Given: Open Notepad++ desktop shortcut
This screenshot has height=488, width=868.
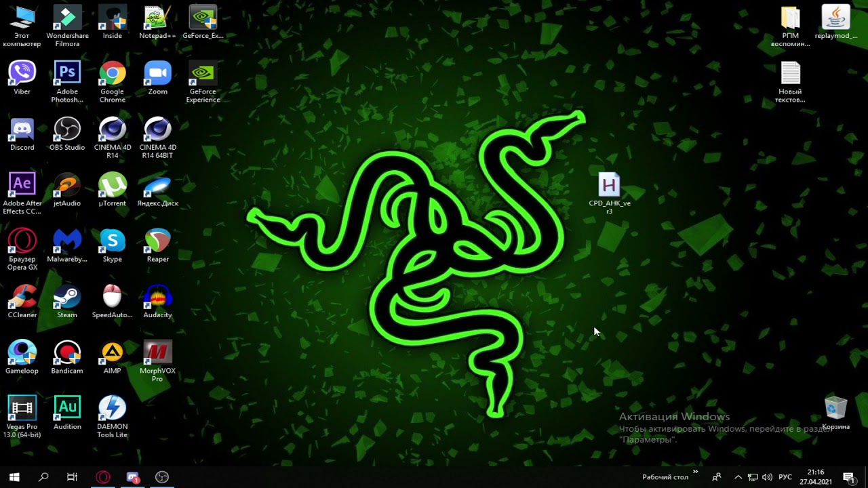Looking at the screenshot, I should pos(157,23).
